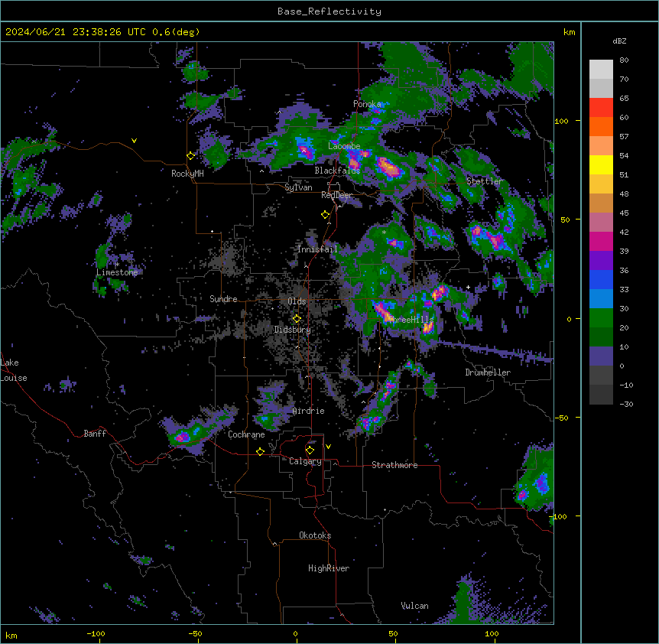The width and height of the screenshot is (659, 644).
Task: Select the Sylvan label on the map
Action: coord(298,187)
